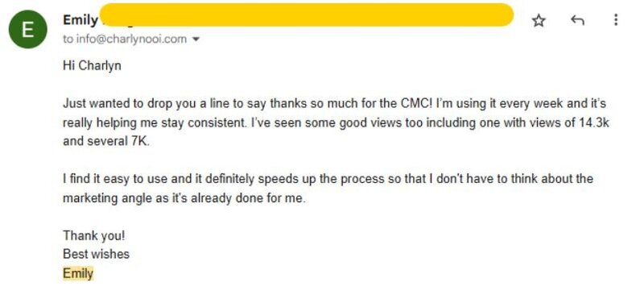Expand recipient details arrow next to info@charlynooi.com

(196, 39)
